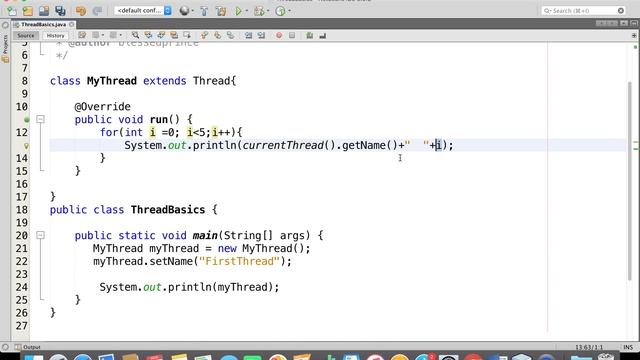Open the Forward history dropdown arrow
640x360 pixels.
120,36
